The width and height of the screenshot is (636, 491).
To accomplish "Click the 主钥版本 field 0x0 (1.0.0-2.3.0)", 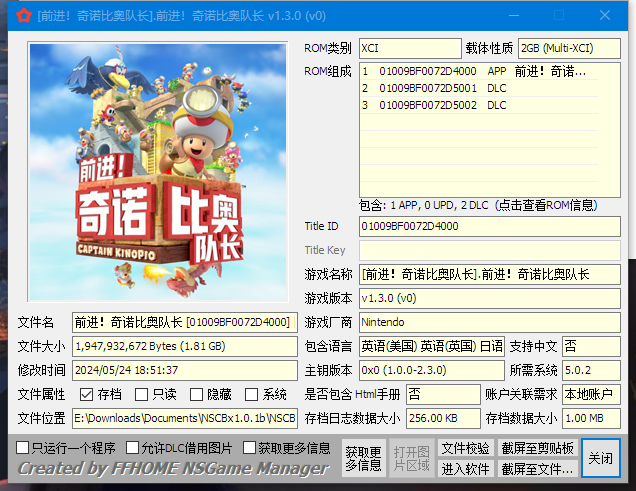I will tap(432, 370).
